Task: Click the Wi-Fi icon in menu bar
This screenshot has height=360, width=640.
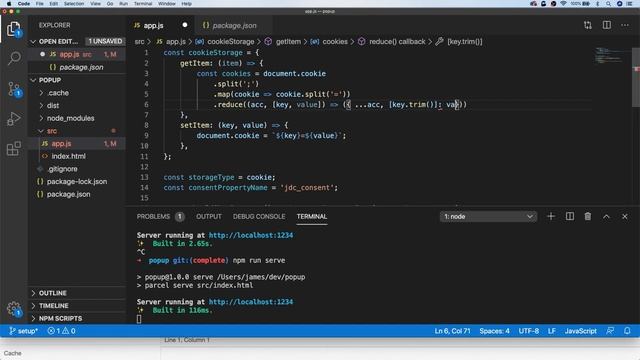Action: point(563,4)
